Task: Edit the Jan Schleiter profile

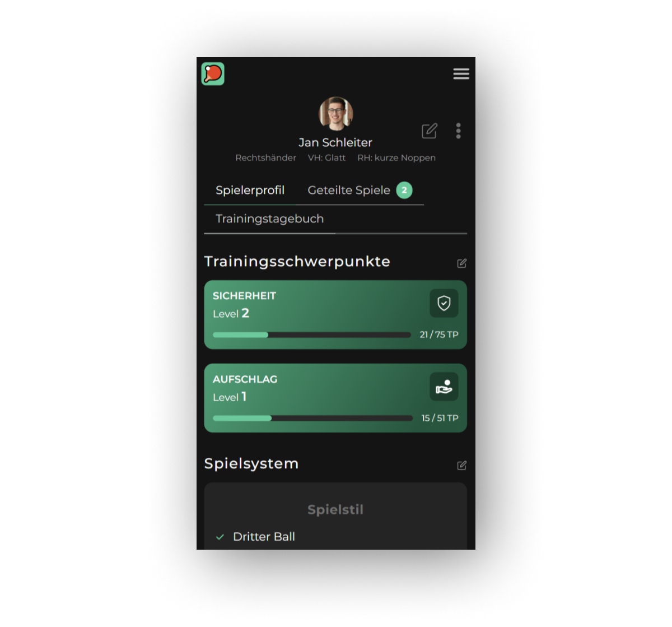Action: (x=430, y=131)
